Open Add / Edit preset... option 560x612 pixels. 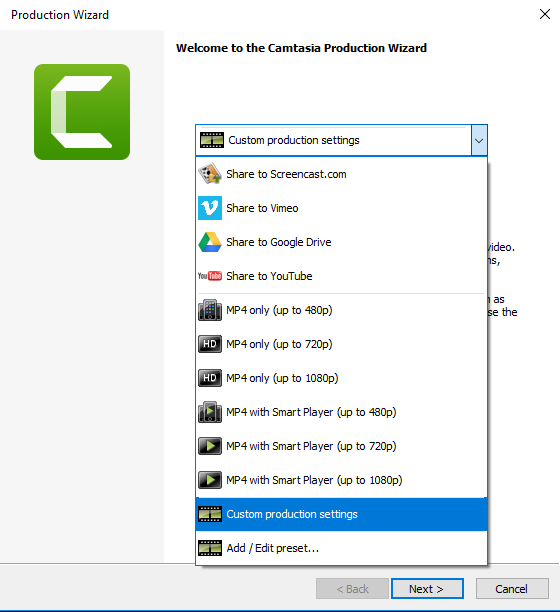[341, 548]
